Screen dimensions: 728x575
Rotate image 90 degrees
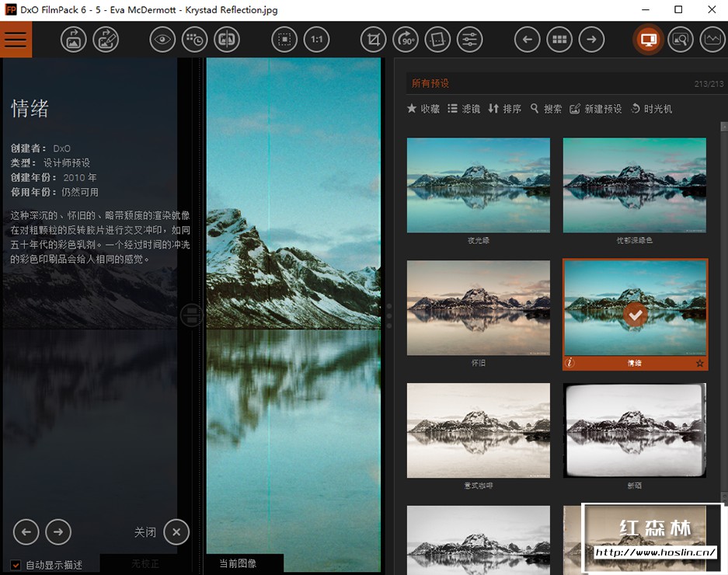[x=406, y=40]
